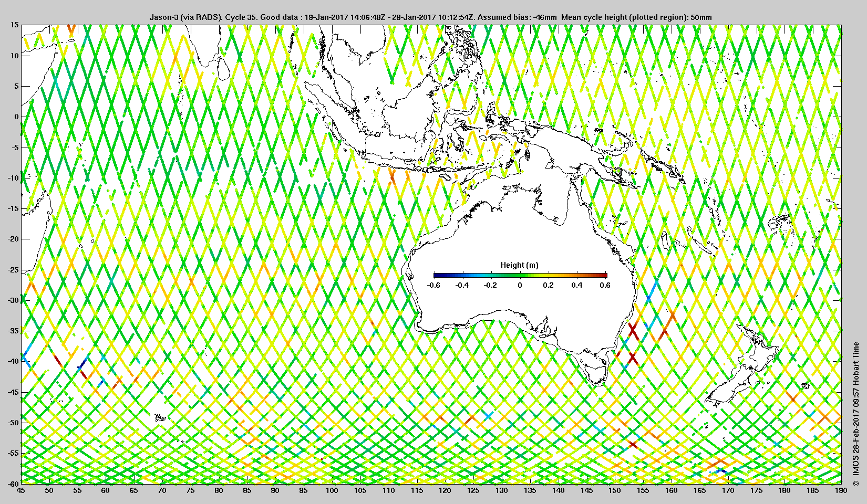The width and height of the screenshot is (867, 504).
Task: Click the colorbar tick label 0.6
Action: pos(605,285)
